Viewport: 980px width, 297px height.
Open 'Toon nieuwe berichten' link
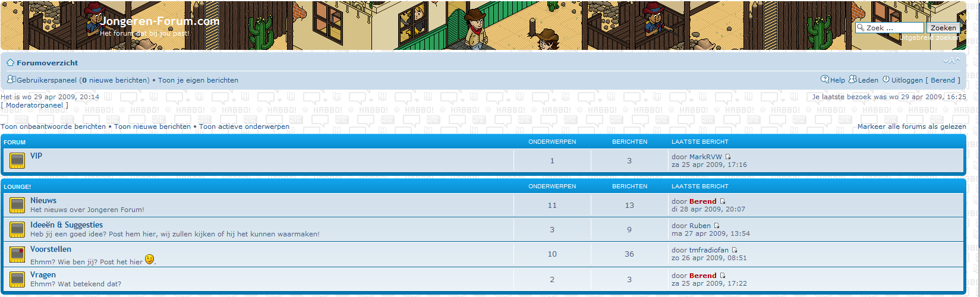152,127
